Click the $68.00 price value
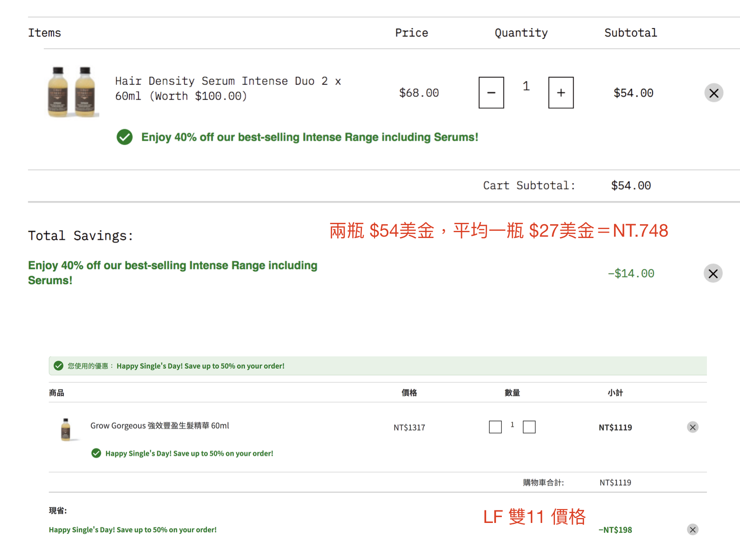The image size is (740, 560). coord(419,93)
